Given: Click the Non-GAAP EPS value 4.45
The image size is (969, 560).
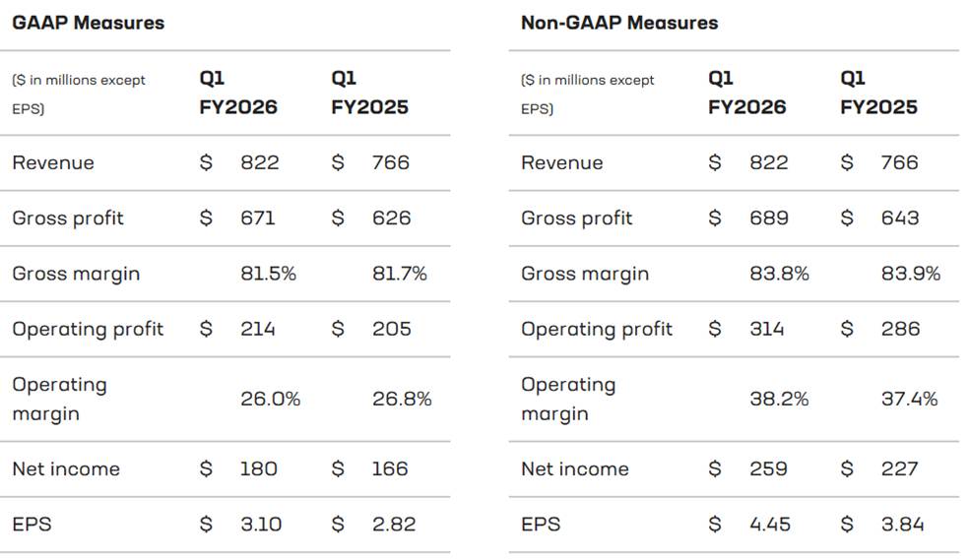Looking at the screenshot, I should (x=770, y=524).
